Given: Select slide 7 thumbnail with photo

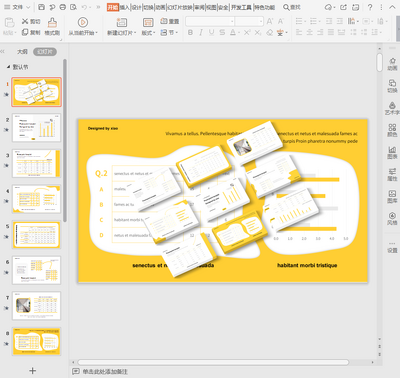Looking at the screenshot, I should (x=36, y=306).
